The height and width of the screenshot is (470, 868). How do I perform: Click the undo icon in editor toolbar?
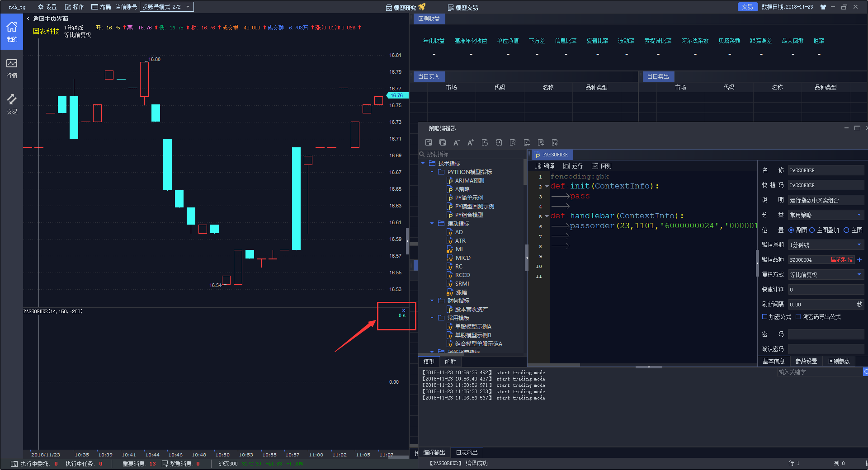(485, 142)
